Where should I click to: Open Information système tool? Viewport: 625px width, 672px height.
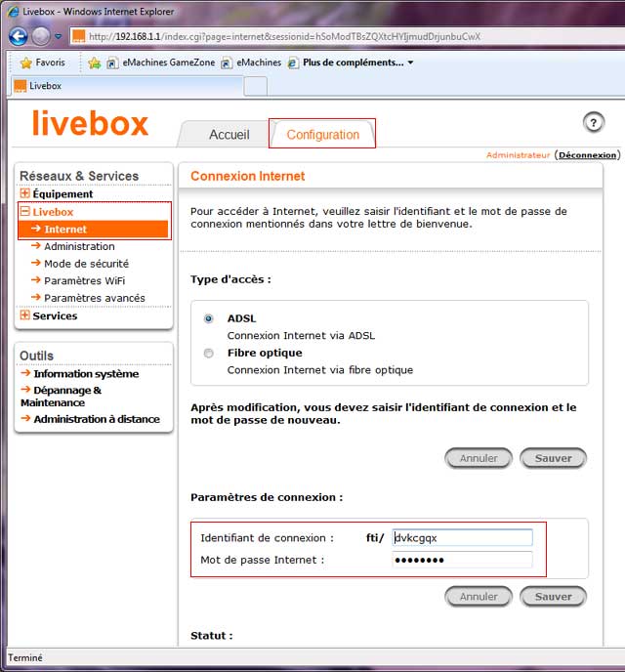(86, 374)
